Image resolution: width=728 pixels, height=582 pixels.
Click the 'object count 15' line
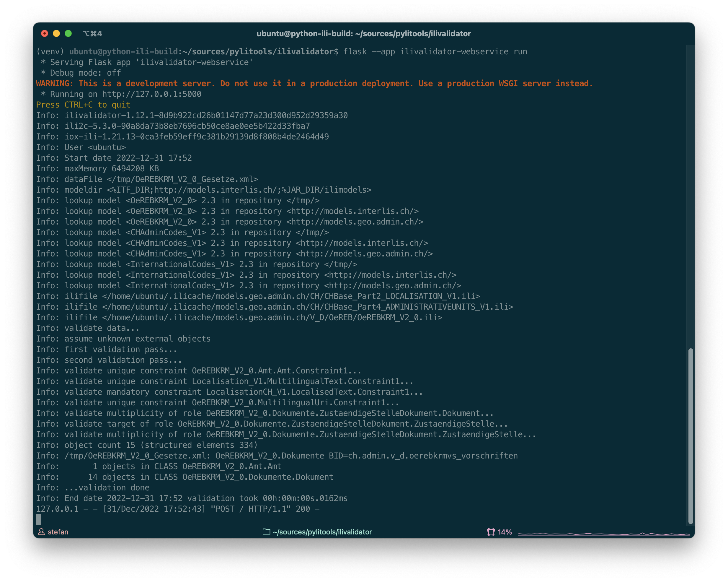tap(147, 446)
